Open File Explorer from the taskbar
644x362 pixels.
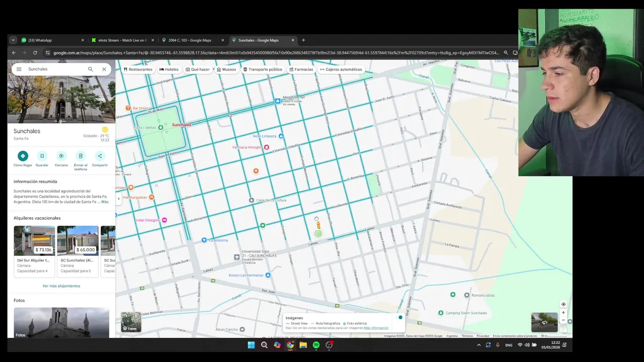tap(303, 345)
